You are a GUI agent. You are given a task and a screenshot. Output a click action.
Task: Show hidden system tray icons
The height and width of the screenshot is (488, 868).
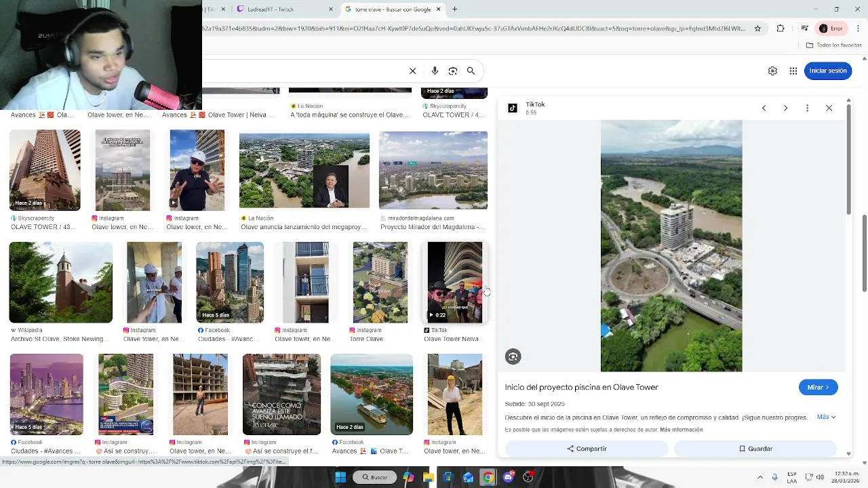pyautogui.click(x=760, y=477)
